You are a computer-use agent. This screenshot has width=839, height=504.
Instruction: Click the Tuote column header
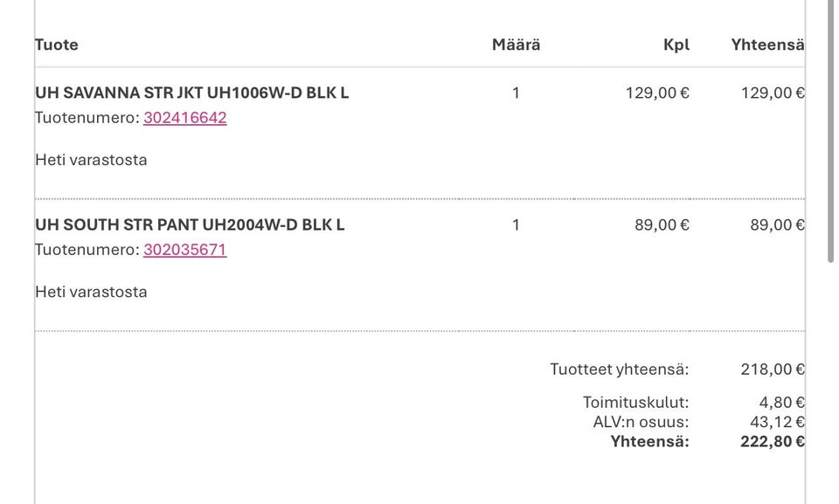click(x=57, y=45)
